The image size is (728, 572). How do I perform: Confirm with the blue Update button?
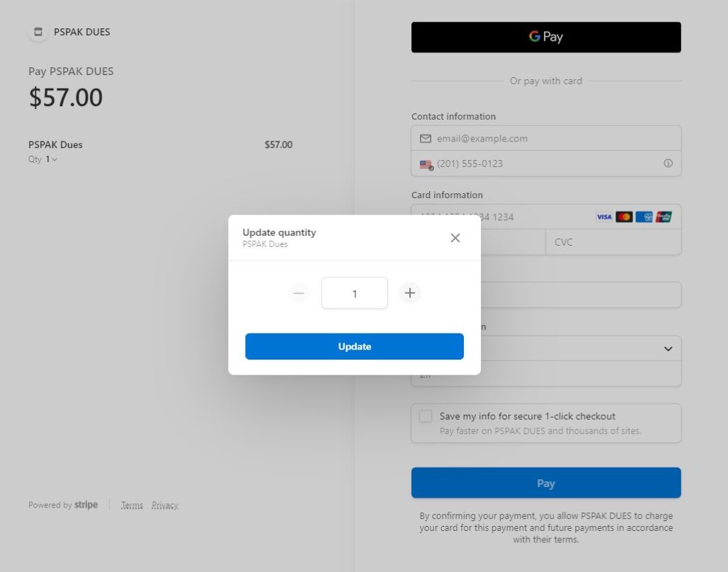point(354,346)
